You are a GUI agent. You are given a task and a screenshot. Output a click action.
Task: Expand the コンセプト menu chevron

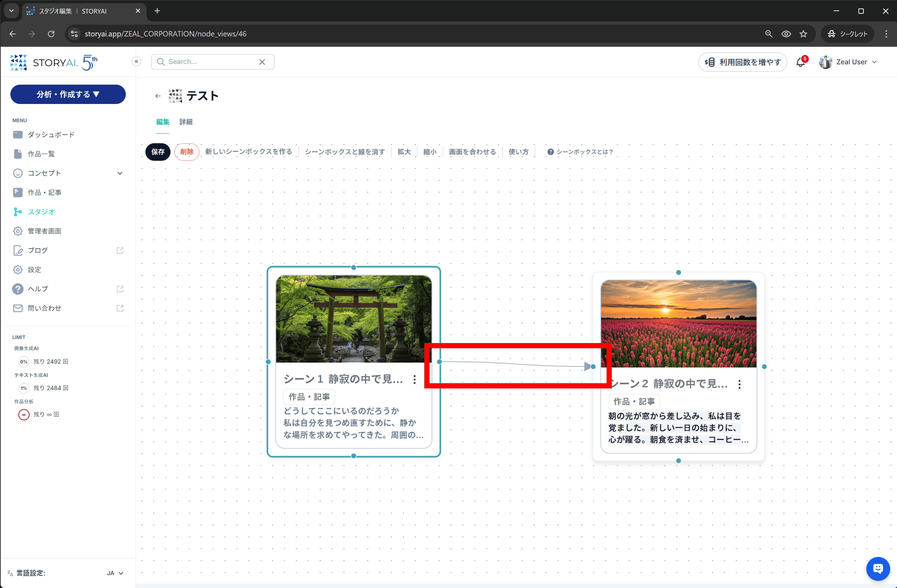(120, 173)
